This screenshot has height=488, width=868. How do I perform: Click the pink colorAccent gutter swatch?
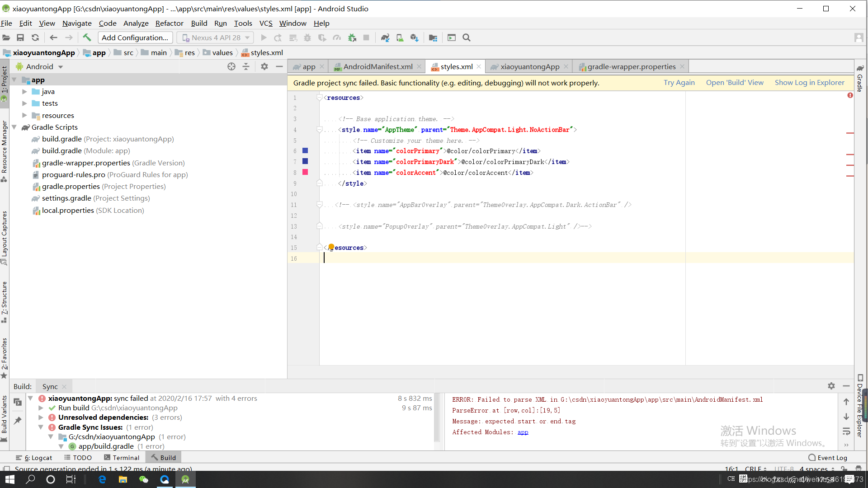click(x=305, y=172)
